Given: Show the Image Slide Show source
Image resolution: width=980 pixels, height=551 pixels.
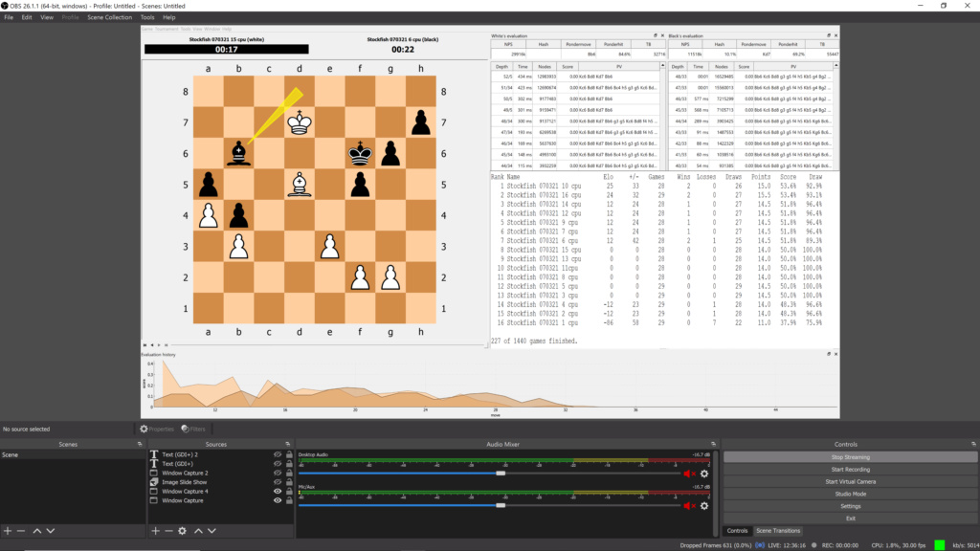Looking at the screenshot, I should (278, 482).
